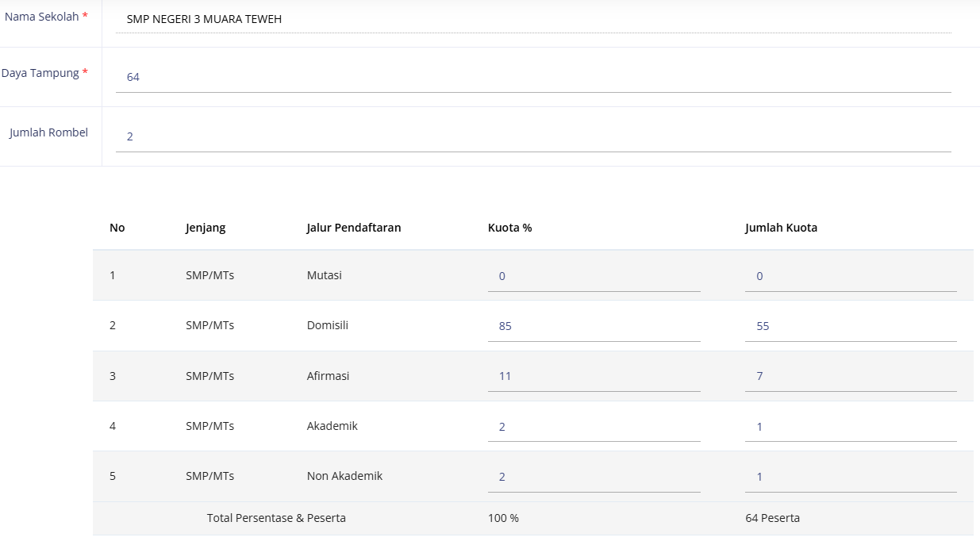Select the Jumlah Kuota field for Domisili

850,326
